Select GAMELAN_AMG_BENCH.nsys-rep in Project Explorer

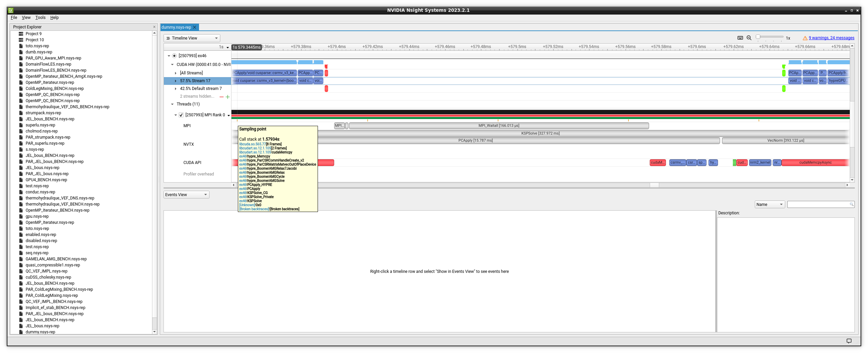pyautogui.click(x=56, y=259)
